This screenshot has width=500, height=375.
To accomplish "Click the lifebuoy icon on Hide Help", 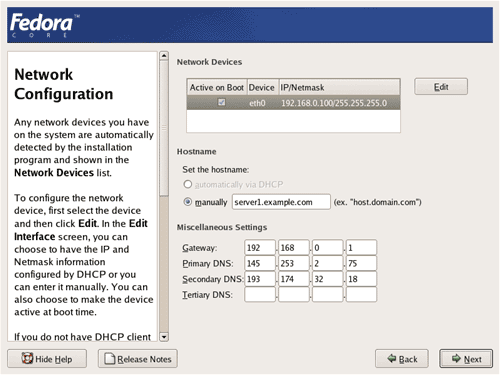I will pos(27,358).
